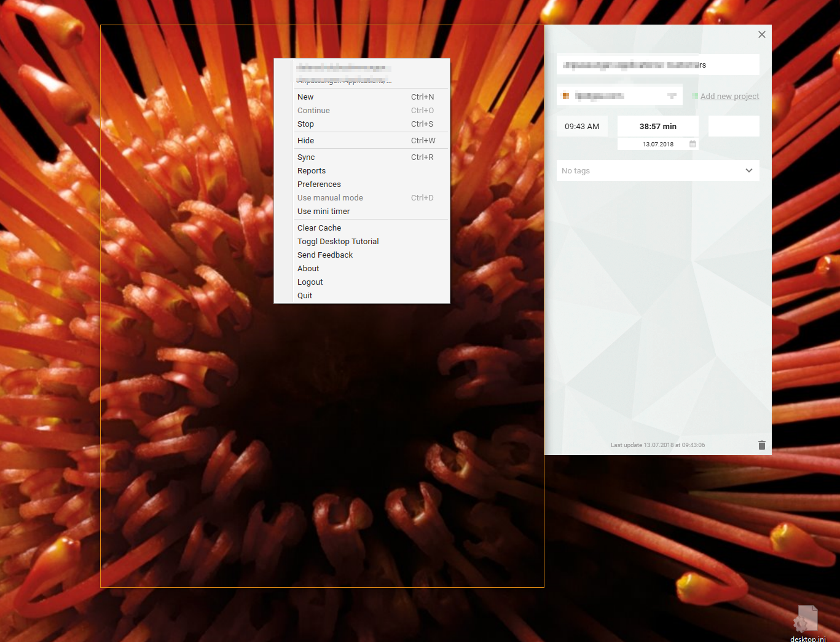Click the Last update 13.07.2018 status text
Screen dimensions: 840x642
(x=657, y=445)
